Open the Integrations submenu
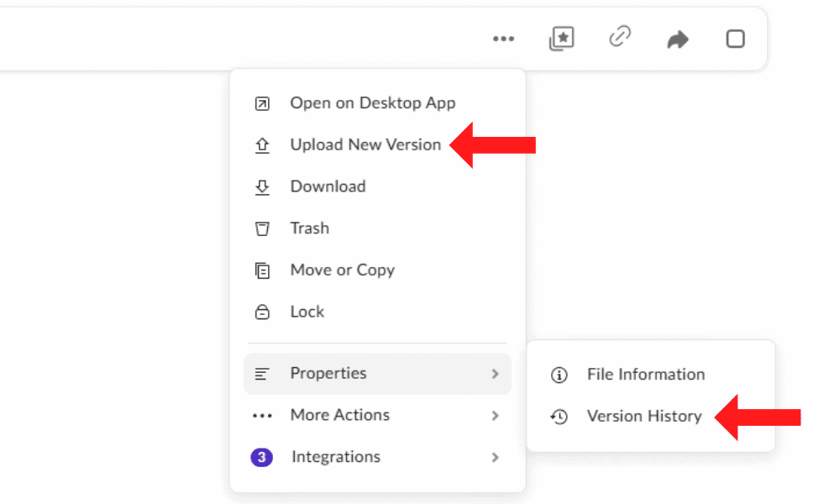 [x=378, y=457]
